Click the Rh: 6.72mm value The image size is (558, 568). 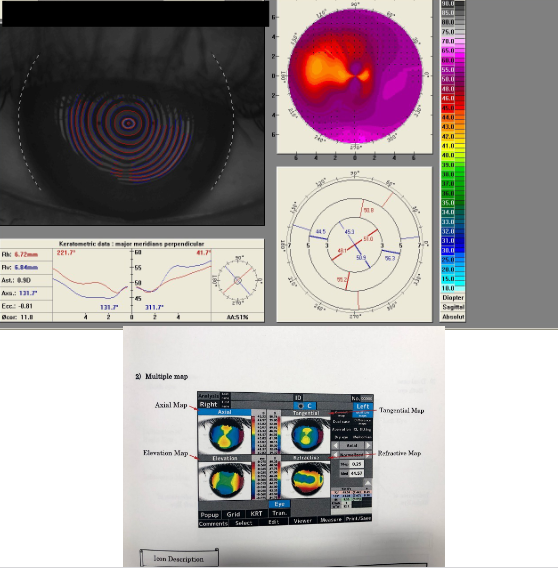pyautogui.click(x=26, y=254)
